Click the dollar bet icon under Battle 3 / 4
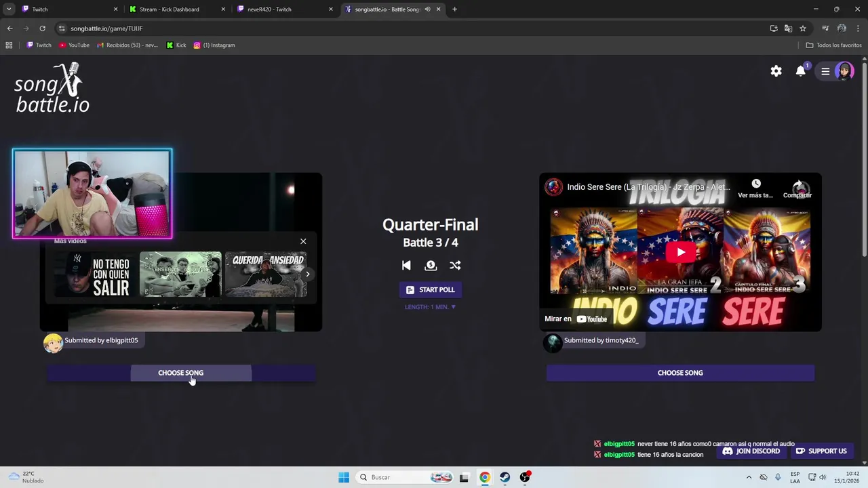868x488 pixels. [x=431, y=266]
